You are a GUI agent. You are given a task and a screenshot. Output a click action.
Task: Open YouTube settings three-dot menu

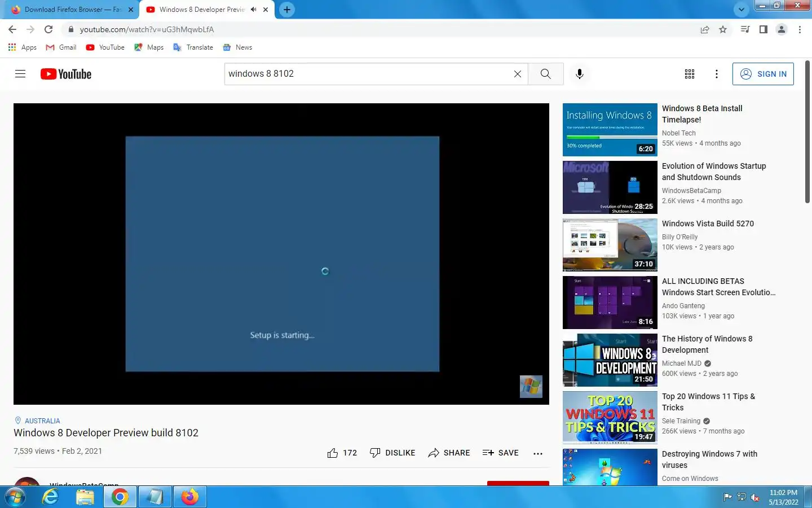[x=716, y=74]
